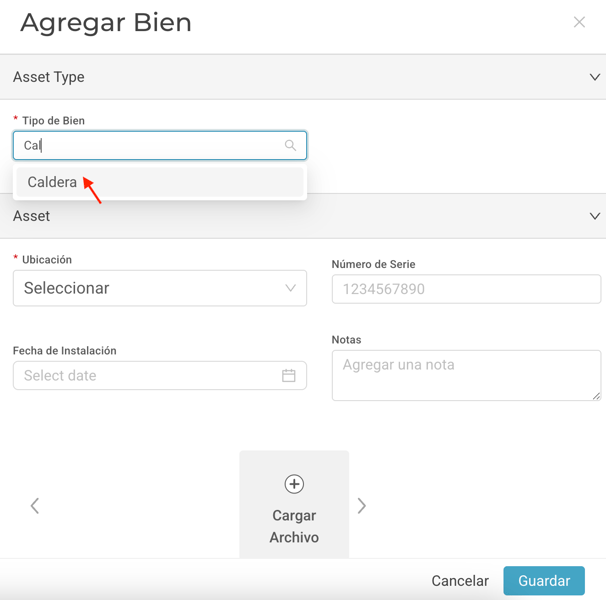This screenshot has height=600, width=606.
Task: Collapse the Asset Type section chevron
Action: [595, 77]
